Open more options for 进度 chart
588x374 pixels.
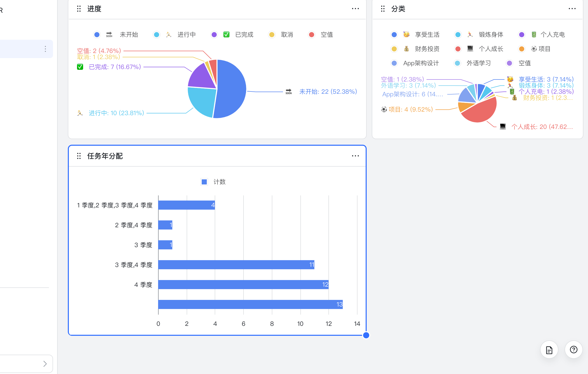tap(355, 9)
